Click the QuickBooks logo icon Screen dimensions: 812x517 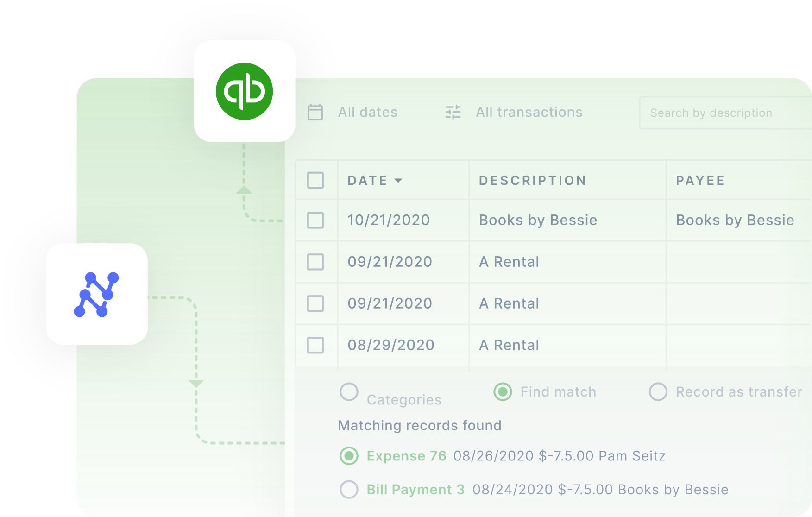pyautogui.click(x=244, y=91)
